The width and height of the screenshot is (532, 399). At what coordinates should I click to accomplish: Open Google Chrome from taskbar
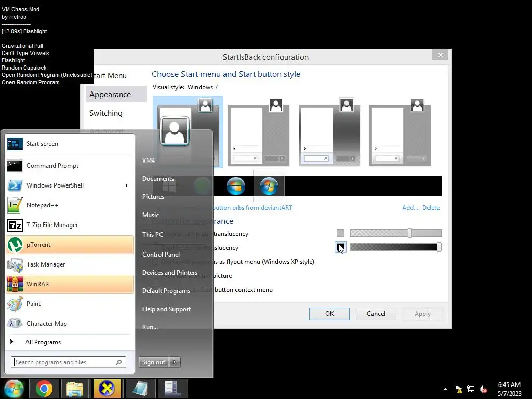[x=44, y=389]
